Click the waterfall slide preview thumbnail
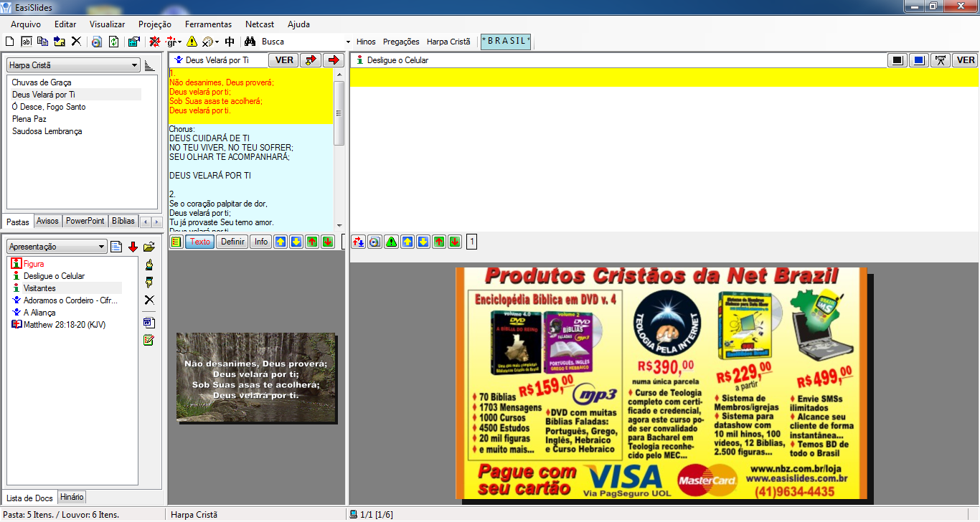Image resolution: width=980 pixels, height=522 pixels. 256,376
